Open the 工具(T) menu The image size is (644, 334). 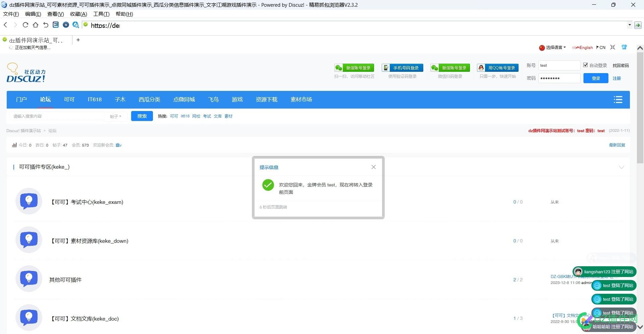coord(101,14)
